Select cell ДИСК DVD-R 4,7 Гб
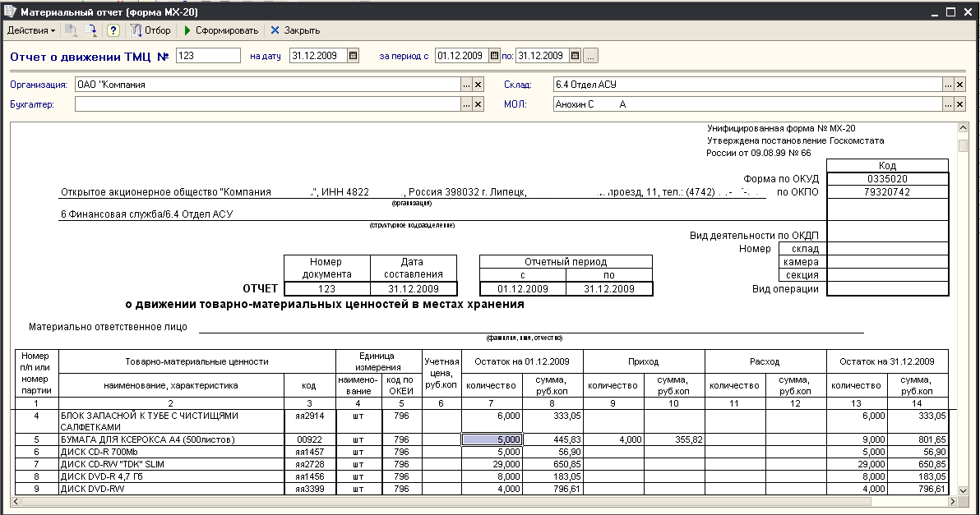The image size is (980, 515). 171,476
